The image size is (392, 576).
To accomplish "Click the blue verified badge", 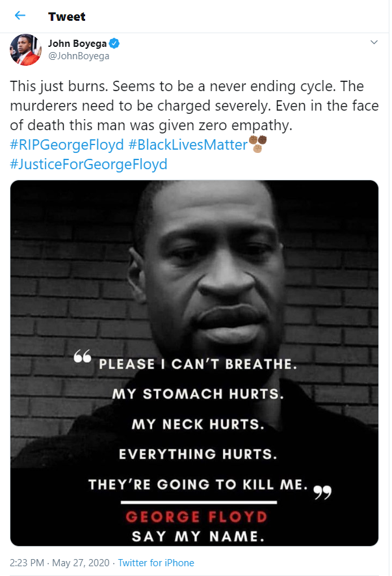I will coord(114,44).
